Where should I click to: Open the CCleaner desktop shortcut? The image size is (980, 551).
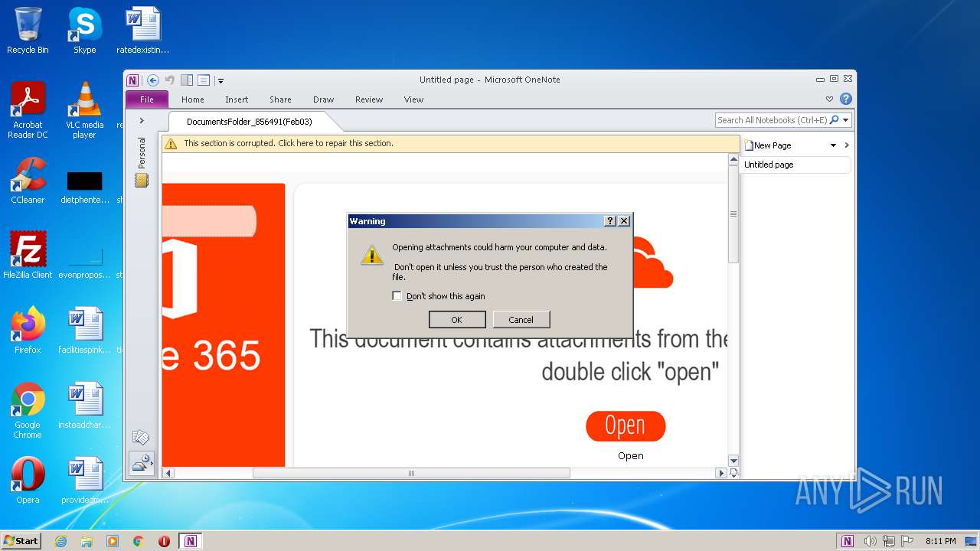coord(28,181)
